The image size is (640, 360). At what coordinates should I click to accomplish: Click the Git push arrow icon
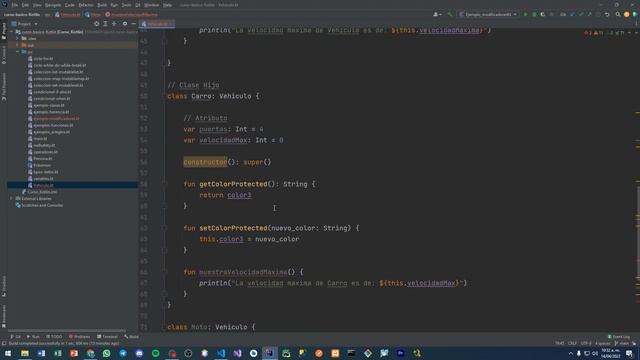[x=589, y=14]
